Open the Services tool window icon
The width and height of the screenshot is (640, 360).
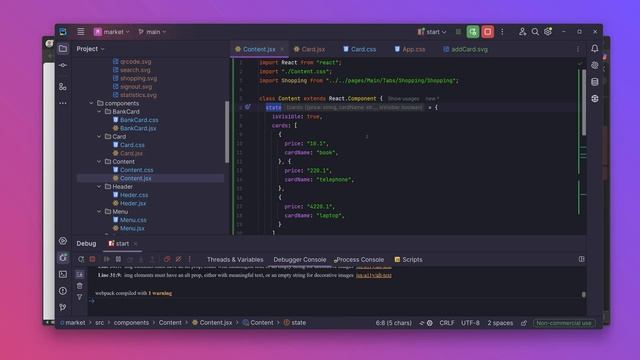(x=63, y=241)
